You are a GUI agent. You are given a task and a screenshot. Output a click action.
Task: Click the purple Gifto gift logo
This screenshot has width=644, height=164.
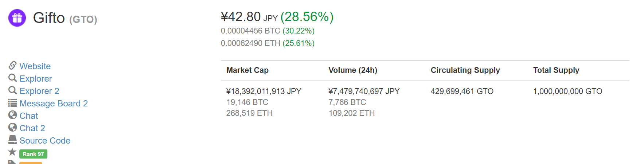(x=17, y=18)
